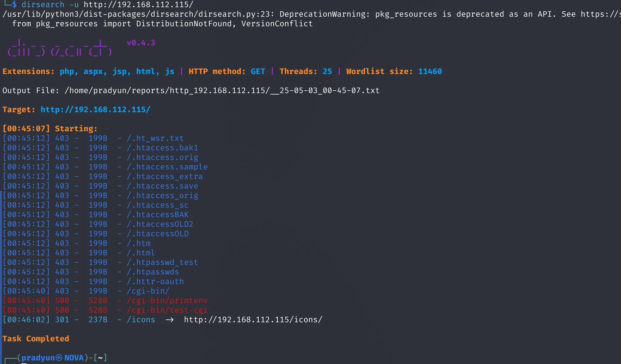Click the NOVA hostname in the prompt
This screenshot has width=621, height=364.
coord(74,357)
